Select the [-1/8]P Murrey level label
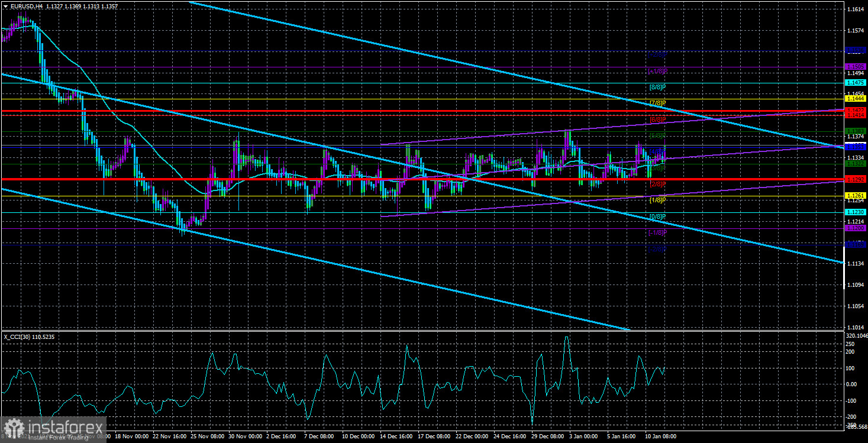Viewport: 868px width, 443px height. (x=658, y=232)
